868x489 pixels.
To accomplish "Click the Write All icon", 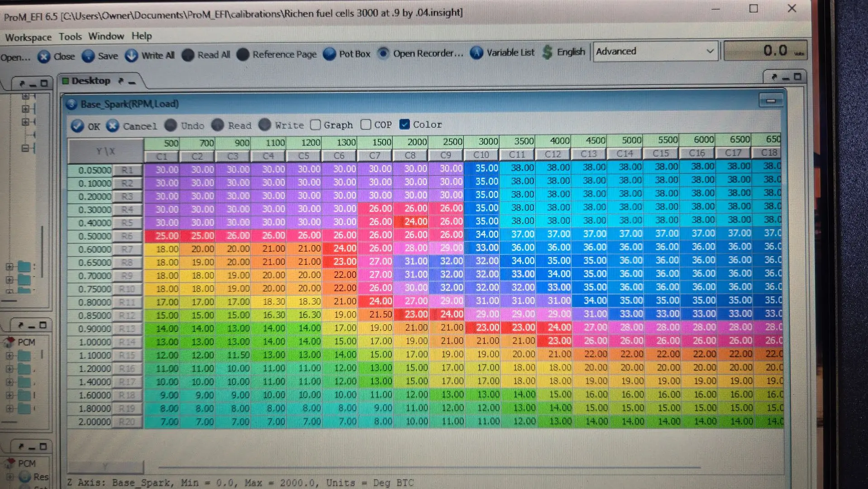I will click(x=132, y=56).
